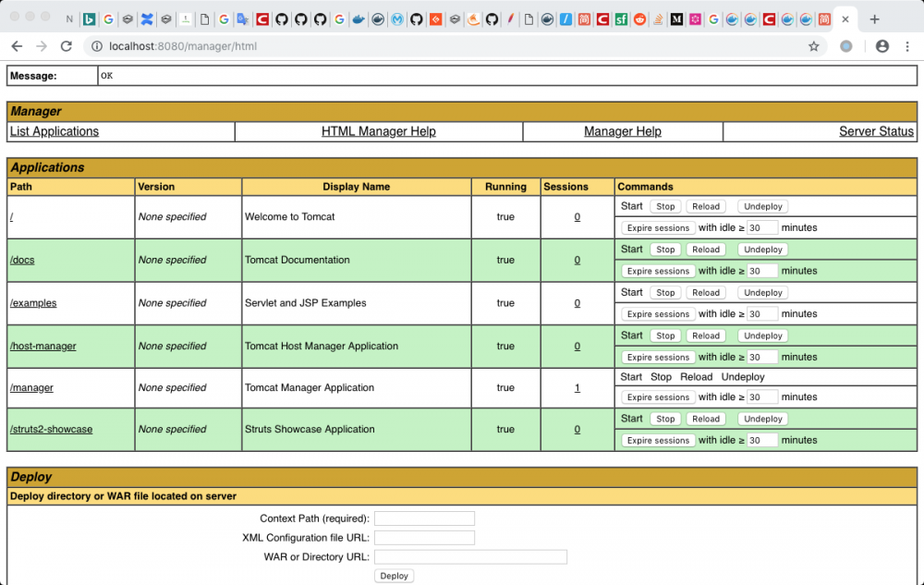The height and width of the screenshot is (585, 924).
Task: Switch to the Bing tab
Action: click(90, 18)
